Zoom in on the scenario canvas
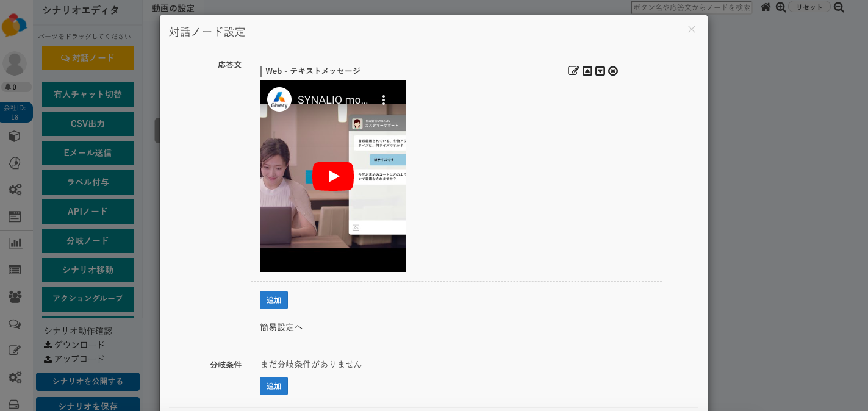 coord(781,7)
